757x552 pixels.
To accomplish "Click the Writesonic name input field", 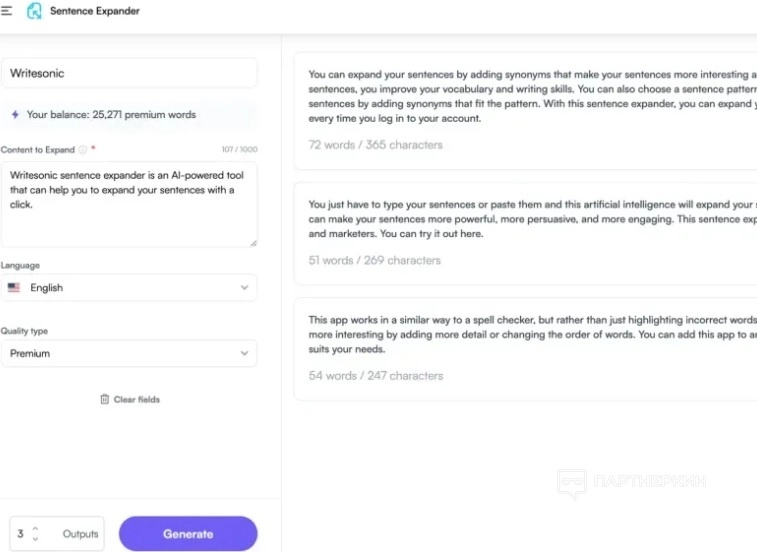I will (x=128, y=73).
